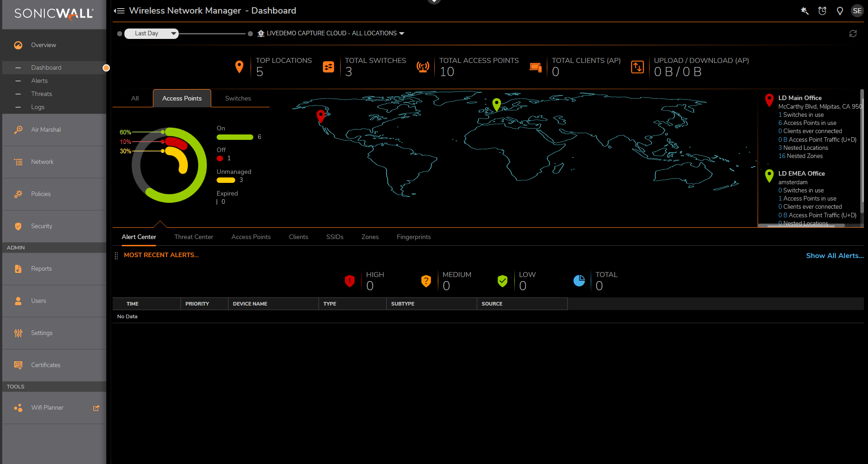868x464 pixels.
Task: Collapse the sidebar using the hamburger arrow icon
Action: coord(119,10)
